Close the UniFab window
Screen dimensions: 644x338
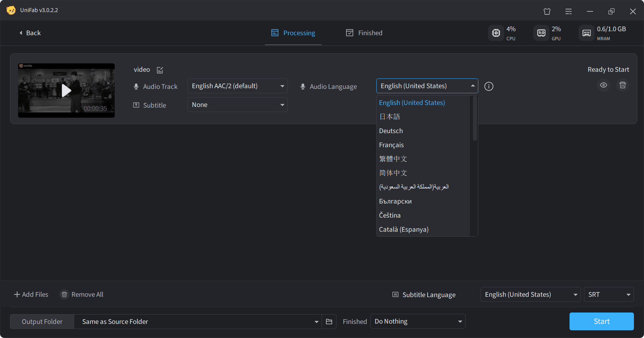[633, 11]
